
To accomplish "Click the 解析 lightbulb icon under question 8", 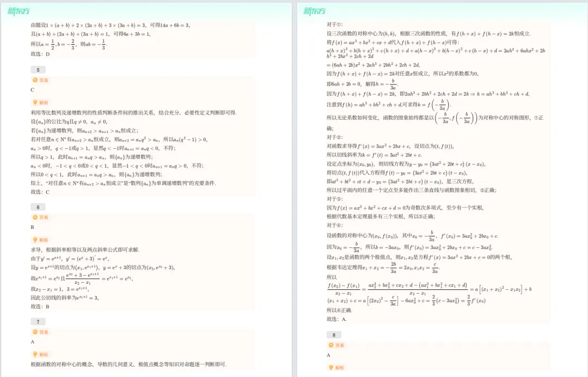I will coord(331,368).
